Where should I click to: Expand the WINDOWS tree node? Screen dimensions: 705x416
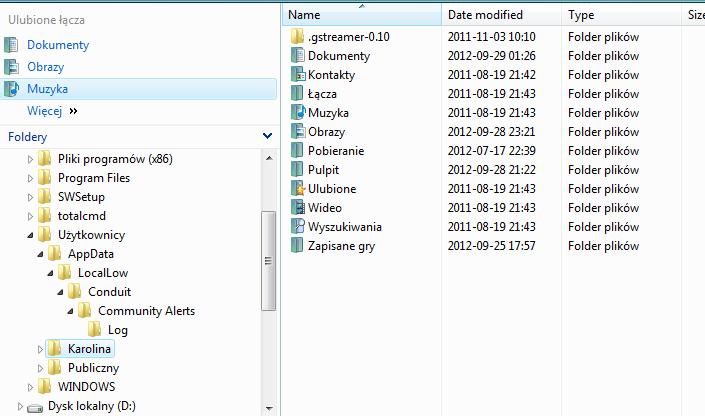[x=30, y=387]
